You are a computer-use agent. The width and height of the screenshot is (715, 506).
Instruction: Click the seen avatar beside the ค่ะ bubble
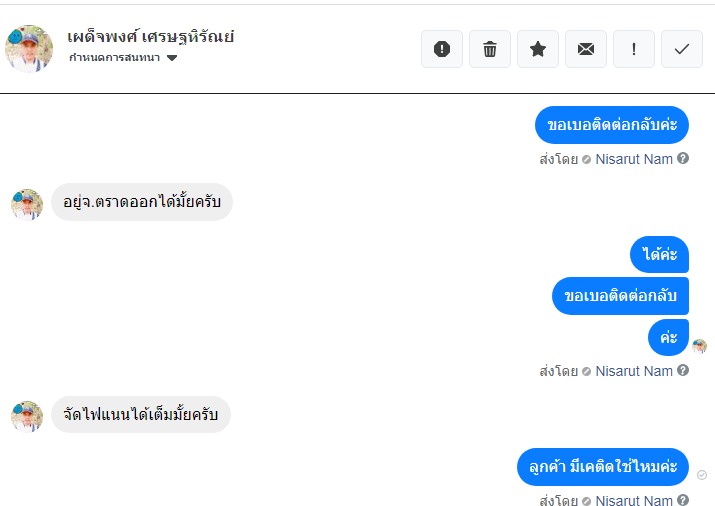pos(699,346)
